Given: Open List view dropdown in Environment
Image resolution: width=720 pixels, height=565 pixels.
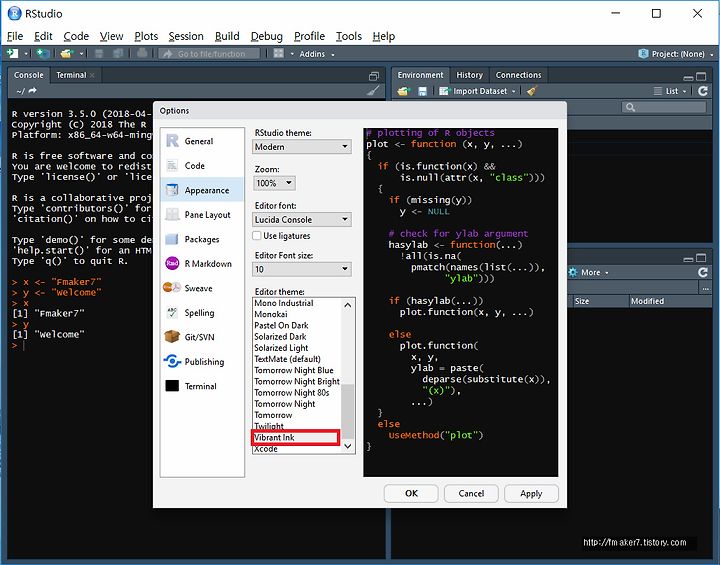Looking at the screenshot, I should tap(670, 91).
